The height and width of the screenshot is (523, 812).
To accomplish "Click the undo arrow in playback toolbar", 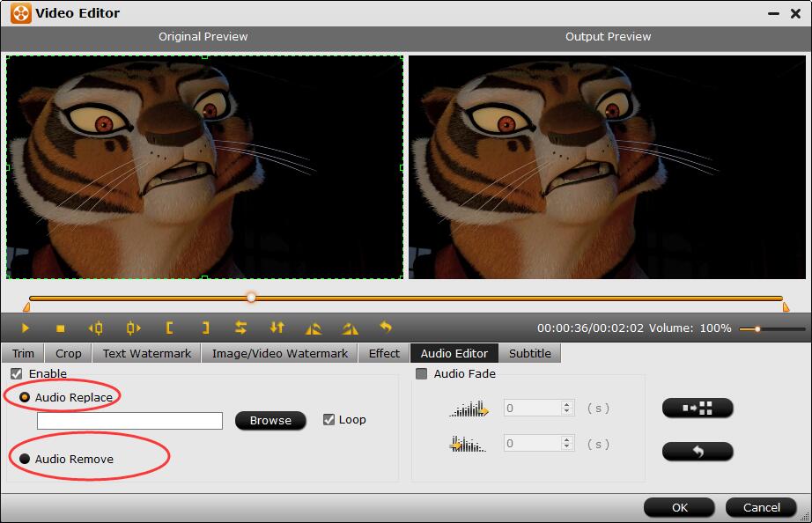I will point(385,328).
